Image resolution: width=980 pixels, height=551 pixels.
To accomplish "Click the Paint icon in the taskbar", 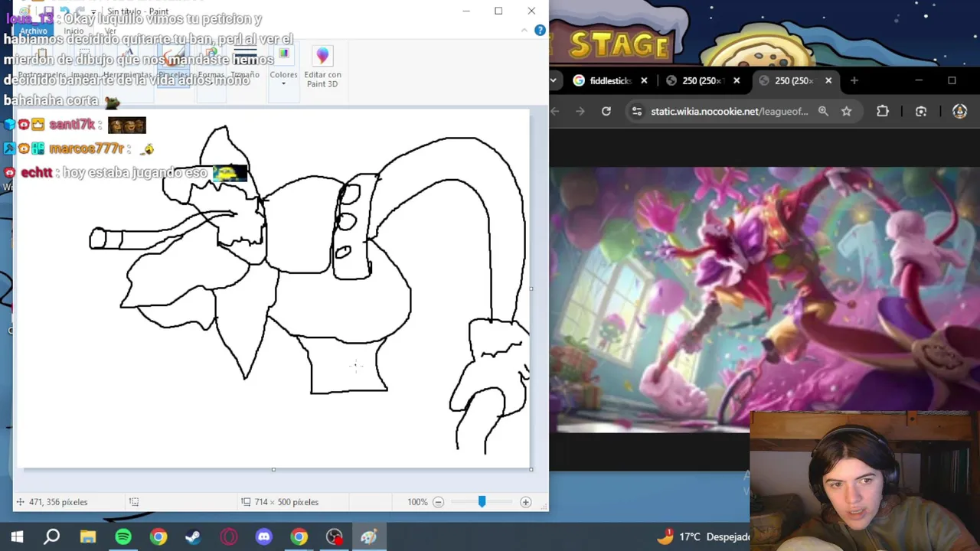I will 369,537.
